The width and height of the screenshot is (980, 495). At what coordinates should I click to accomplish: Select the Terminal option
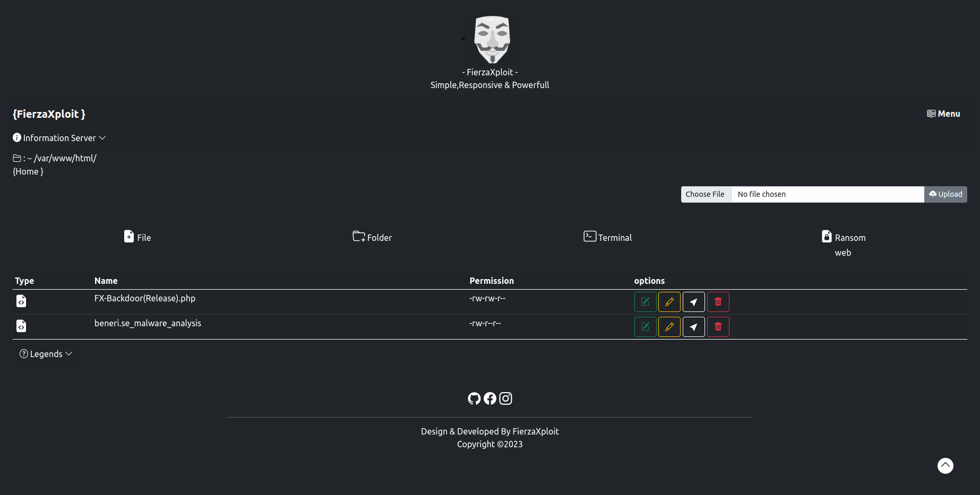tap(607, 237)
